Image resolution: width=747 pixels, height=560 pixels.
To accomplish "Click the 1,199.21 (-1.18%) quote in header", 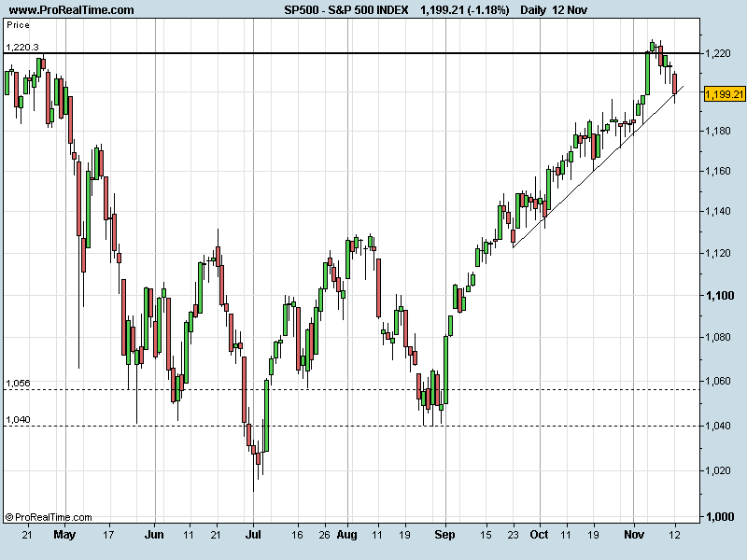I will [x=464, y=9].
